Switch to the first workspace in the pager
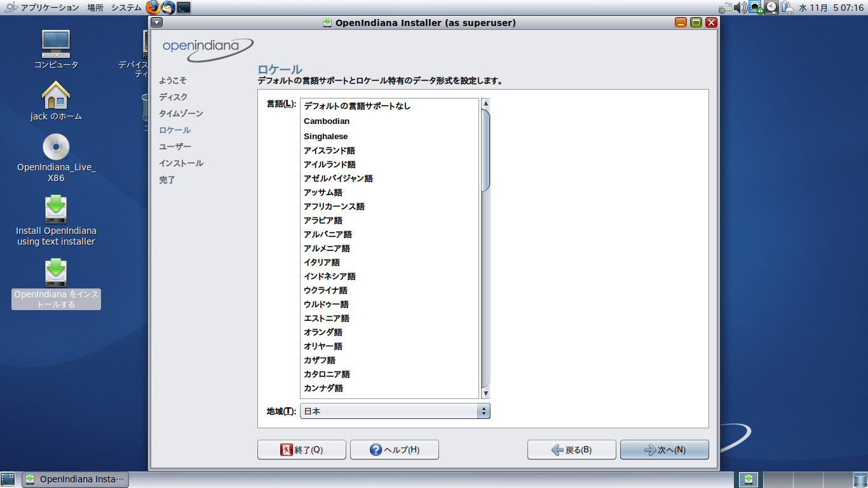Image resolution: width=868 pixels, height=488 pixels. [748, 479]
